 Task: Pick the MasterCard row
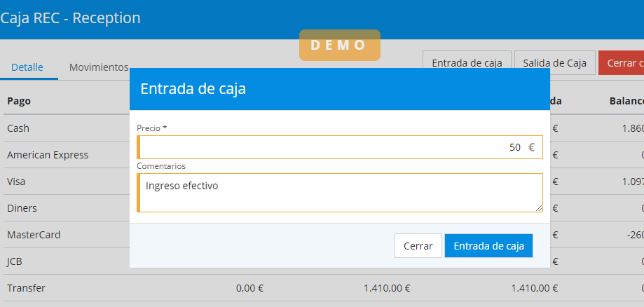pos(34,235)
